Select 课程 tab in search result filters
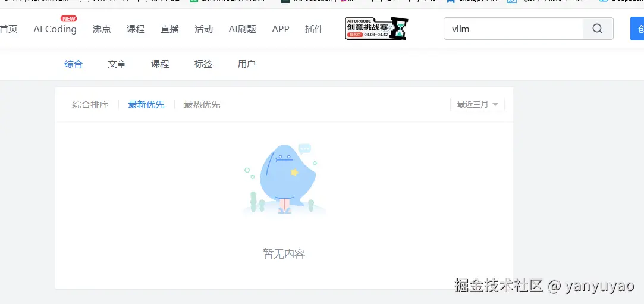This screenshot has height=304, width=644. [160, 64]
